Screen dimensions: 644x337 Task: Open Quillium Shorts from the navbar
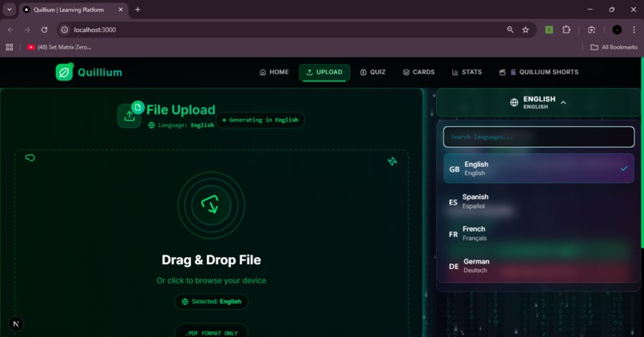(539, 72)
